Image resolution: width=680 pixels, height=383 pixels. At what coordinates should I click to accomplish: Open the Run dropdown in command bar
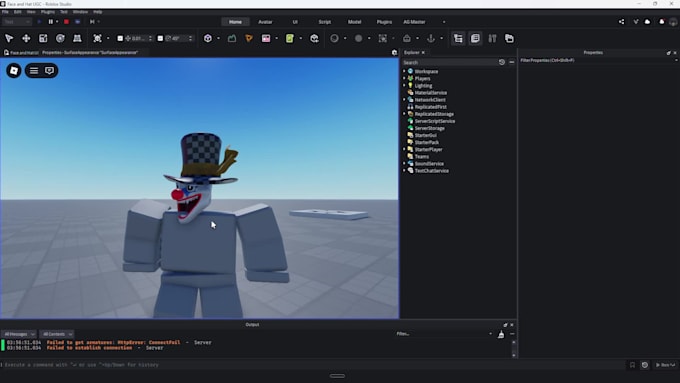(666, 365)
